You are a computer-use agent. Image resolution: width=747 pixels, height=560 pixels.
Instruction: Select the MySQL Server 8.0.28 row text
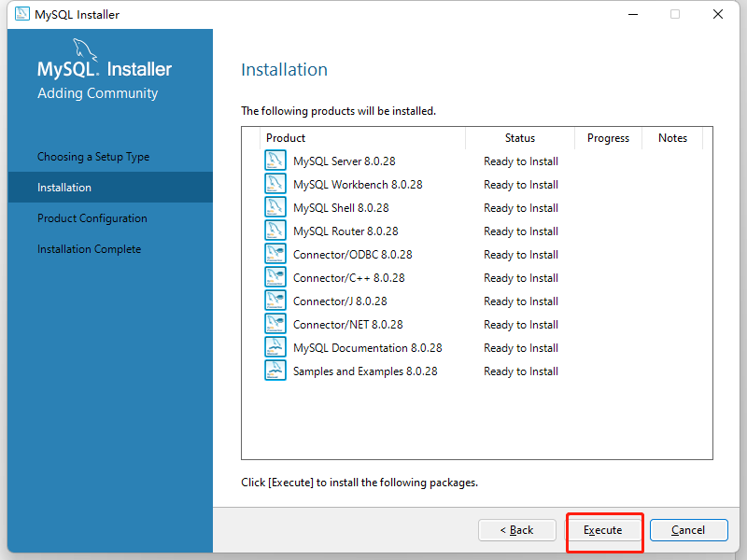point(344,161)
